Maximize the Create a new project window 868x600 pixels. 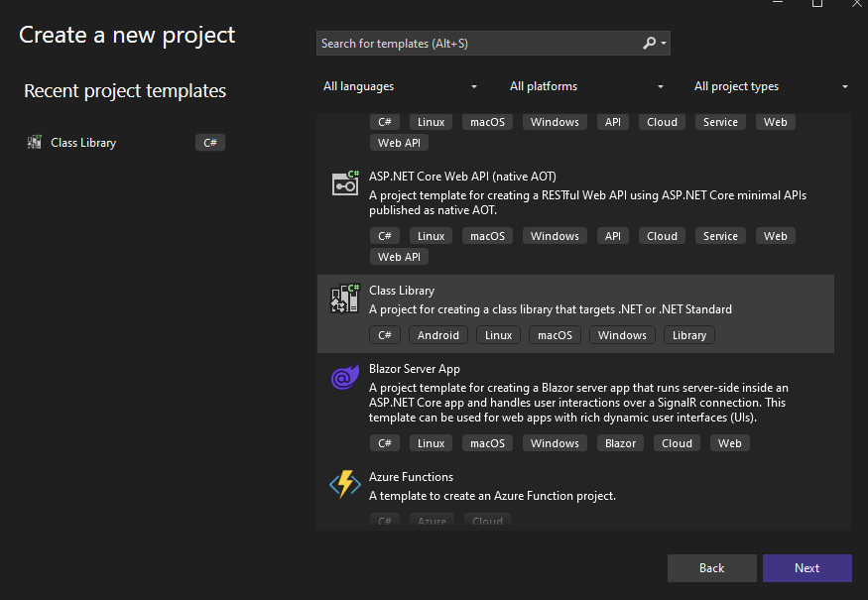click(817, 3)
